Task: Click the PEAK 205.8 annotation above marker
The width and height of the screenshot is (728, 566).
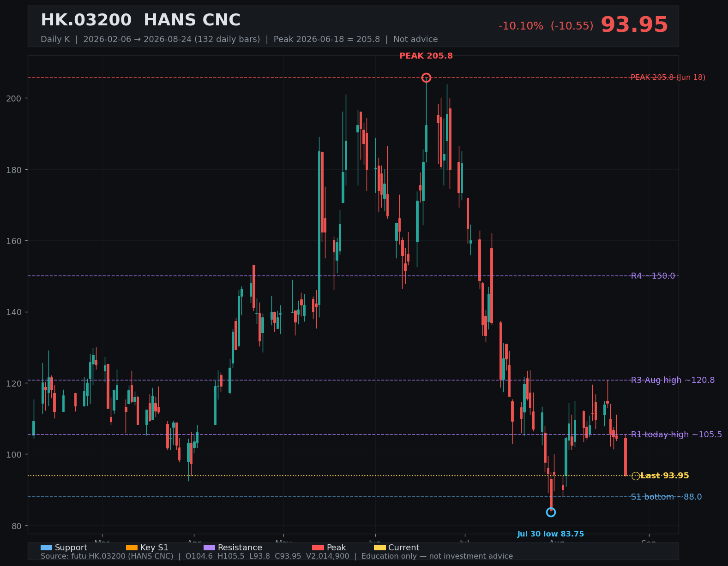Action: [x=426, y=56]
